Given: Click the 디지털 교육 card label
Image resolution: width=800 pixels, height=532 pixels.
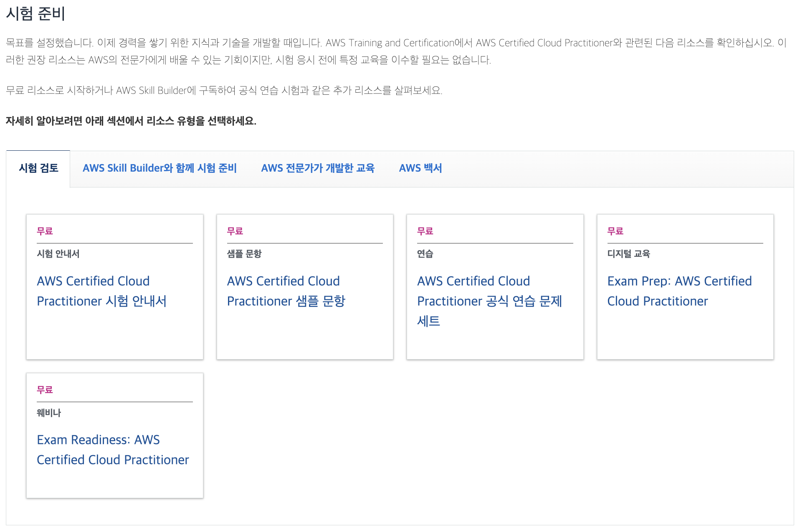Looking at the screenshot, I should tap(628, 254).
